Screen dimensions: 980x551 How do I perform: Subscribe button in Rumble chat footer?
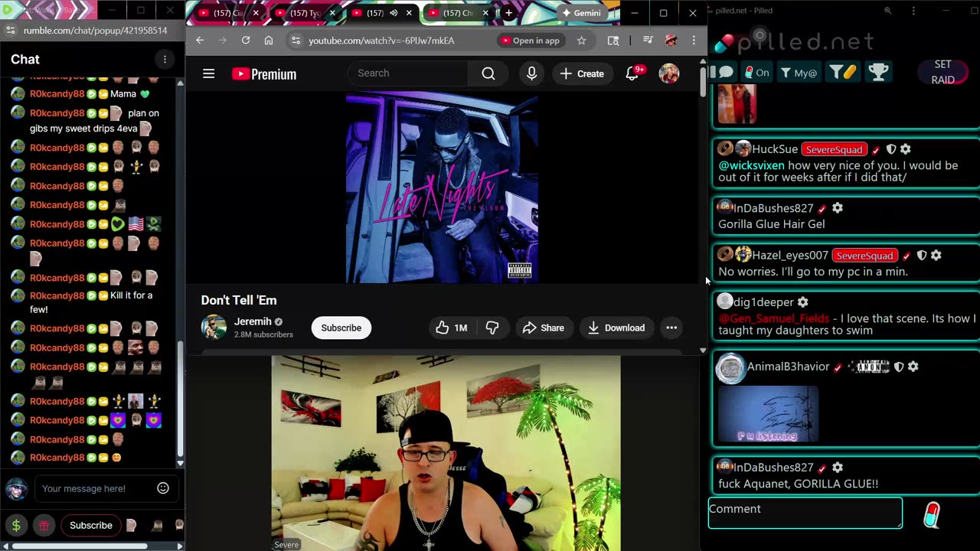click(91, 525)
